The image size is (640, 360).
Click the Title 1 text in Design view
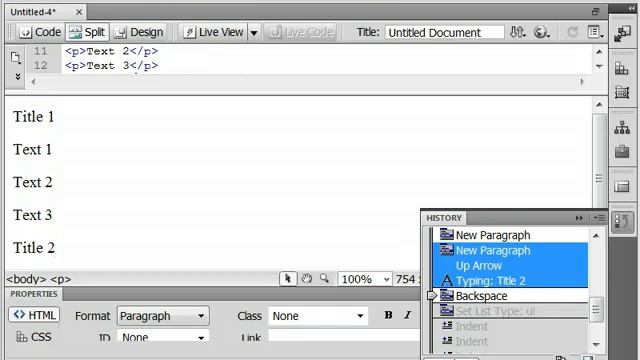(33, 117)
